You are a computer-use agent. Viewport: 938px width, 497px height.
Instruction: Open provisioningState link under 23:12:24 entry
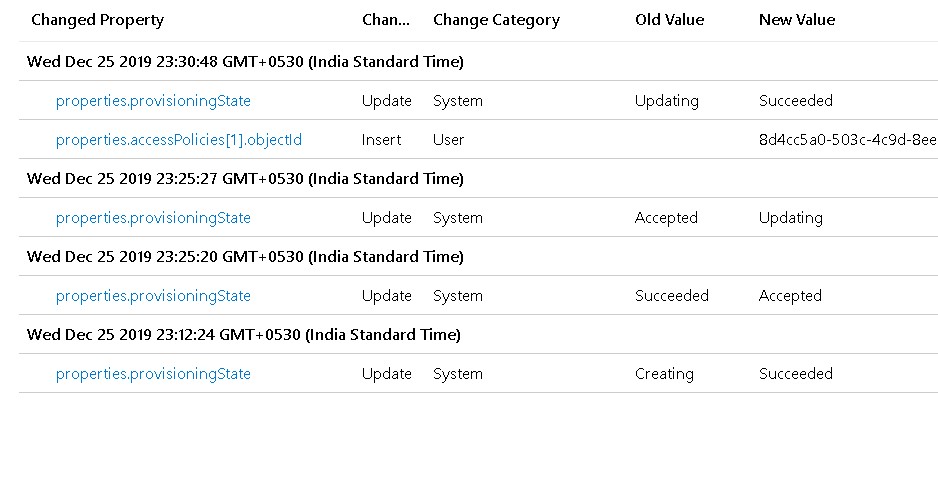coord(153,374)
